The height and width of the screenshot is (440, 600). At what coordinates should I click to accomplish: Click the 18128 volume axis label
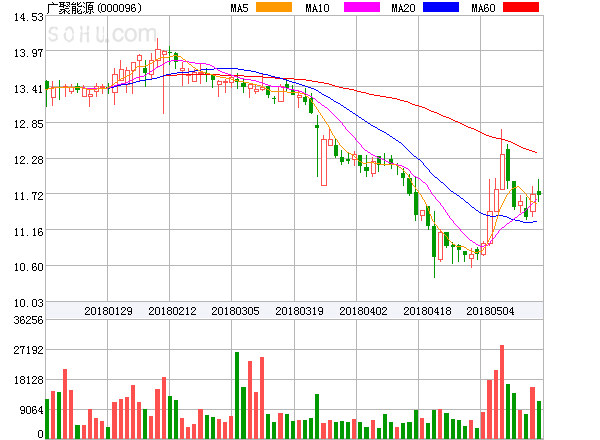(29, 380)
